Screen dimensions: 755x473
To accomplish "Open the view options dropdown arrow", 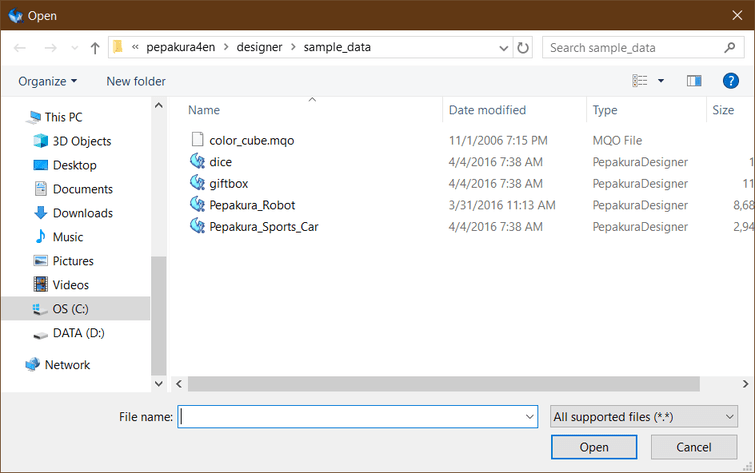I will tap(661, 81).
